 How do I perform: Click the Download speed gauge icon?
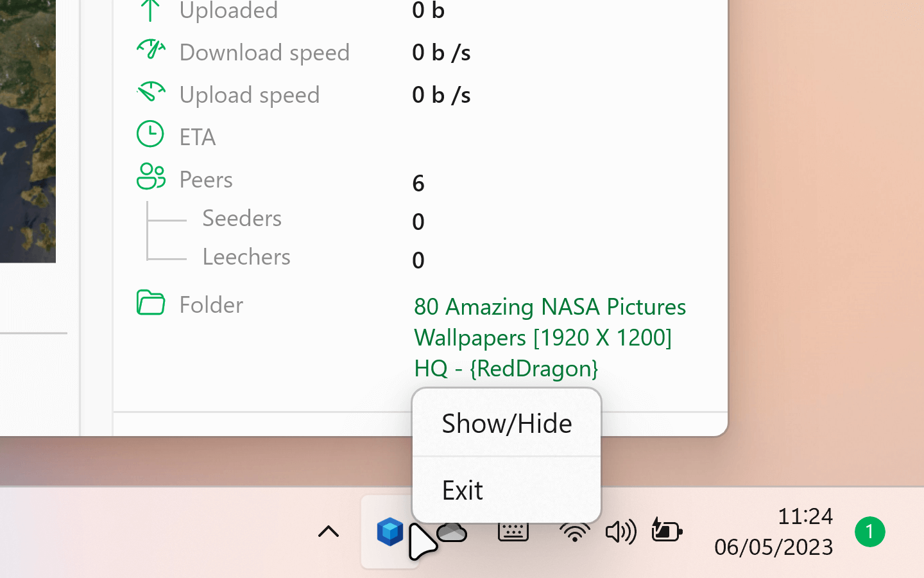pos(151,50)
